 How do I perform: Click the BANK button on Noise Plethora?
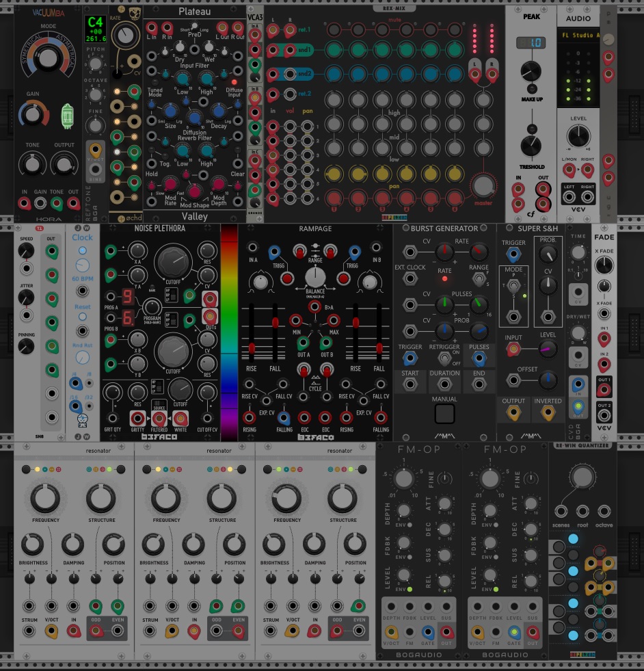tap(152, 286)
